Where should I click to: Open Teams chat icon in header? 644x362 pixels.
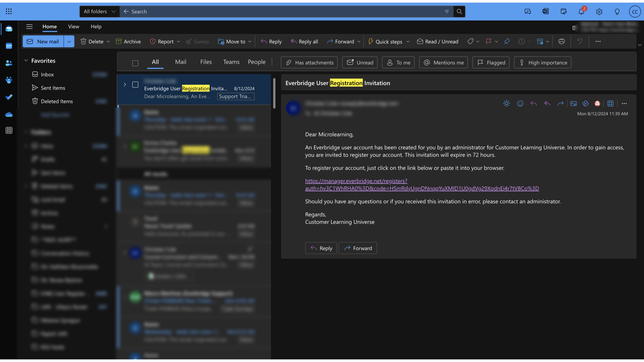coord(528,11)
